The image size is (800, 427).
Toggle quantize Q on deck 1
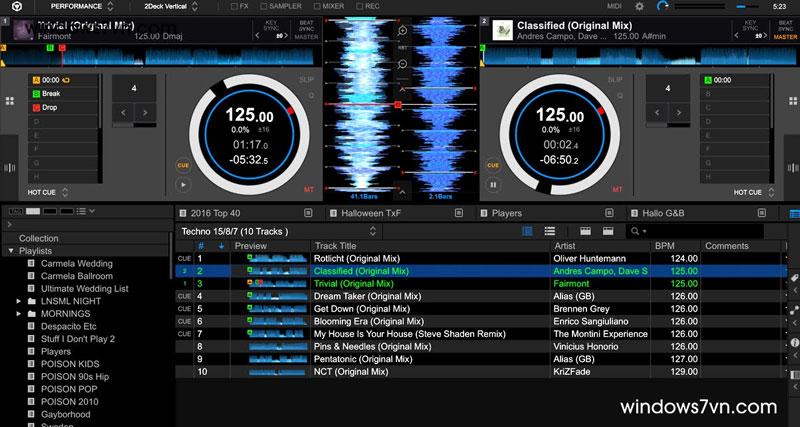[310, 95]
